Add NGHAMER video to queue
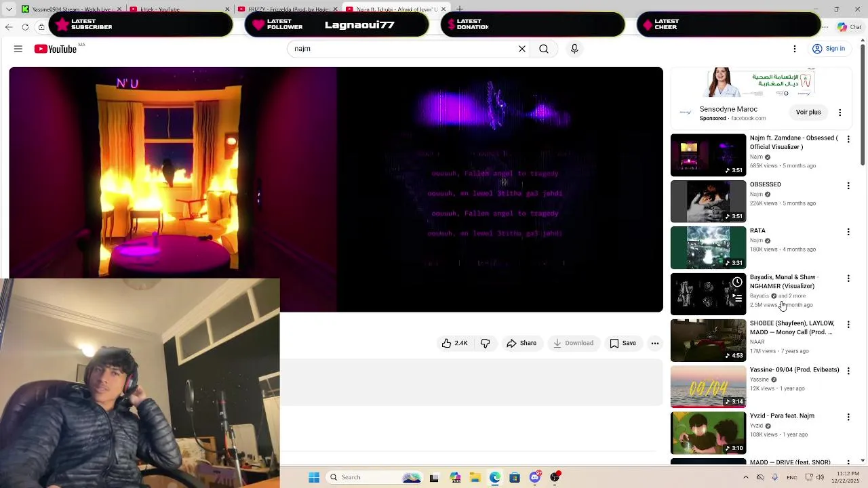868x488 pixels. (737, 298)
